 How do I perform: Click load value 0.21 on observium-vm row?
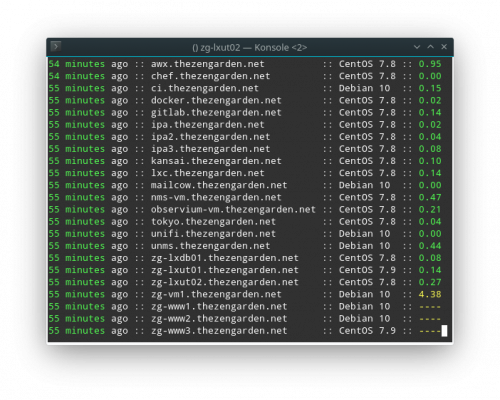tap(430, 209)
